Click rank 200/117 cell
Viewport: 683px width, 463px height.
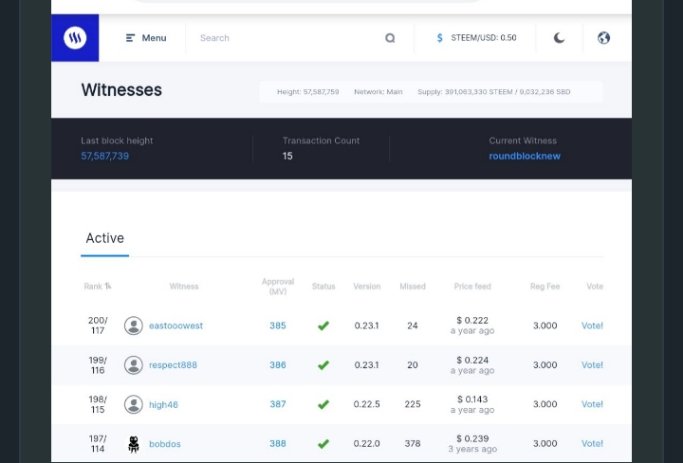(98, 325)
